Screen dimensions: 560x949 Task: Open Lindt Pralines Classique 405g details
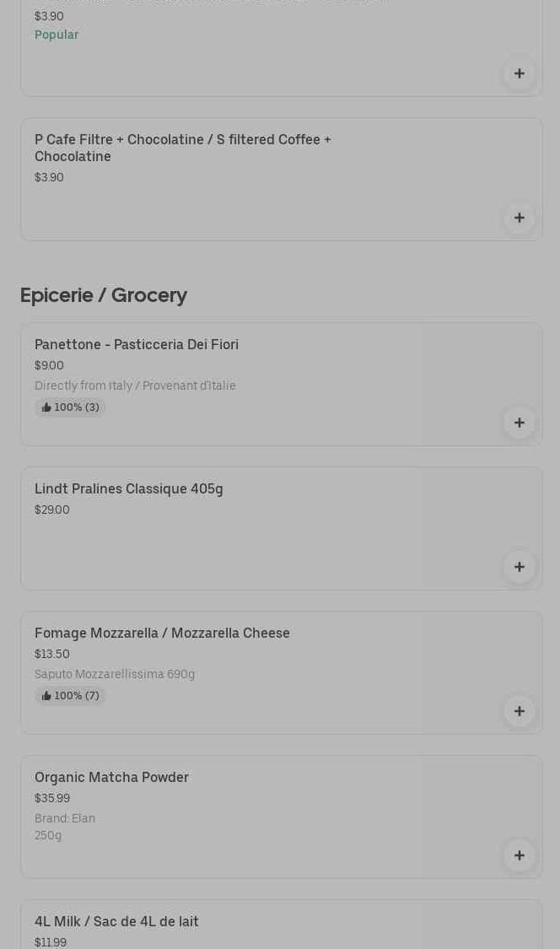tap(129, 488)
